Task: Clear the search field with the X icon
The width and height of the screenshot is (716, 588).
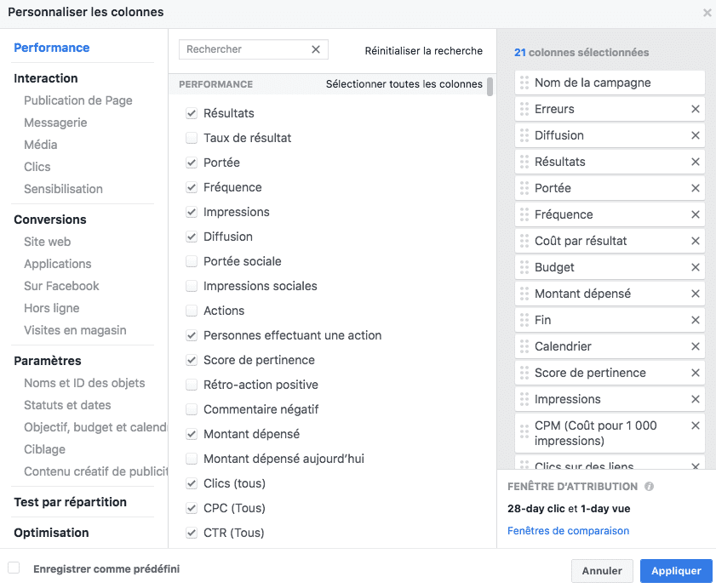Action: 315,49
